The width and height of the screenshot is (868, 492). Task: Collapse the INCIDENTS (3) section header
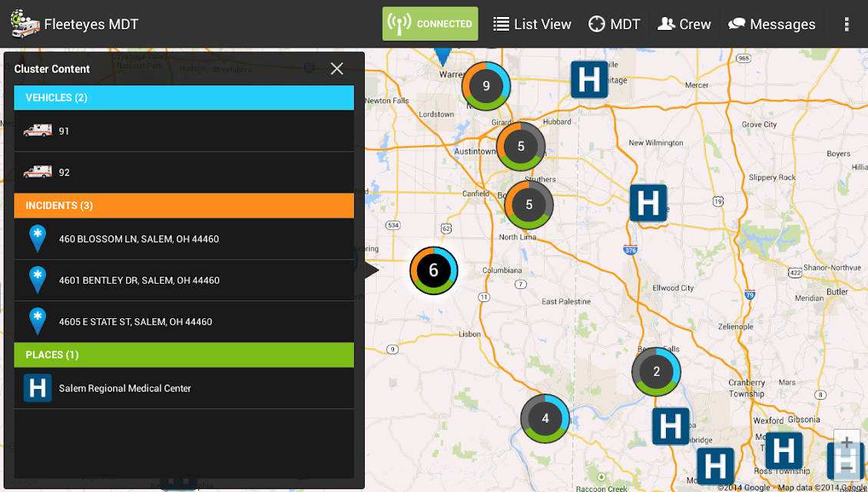184,205
